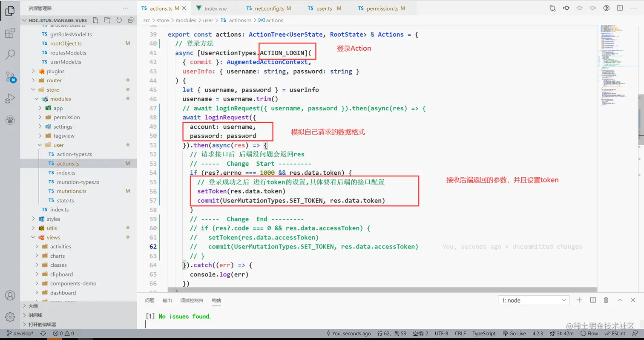Collapse all folders in the explorer
Image resolution: width=644 pixels, height=340 pixels.
coord(130,20)
